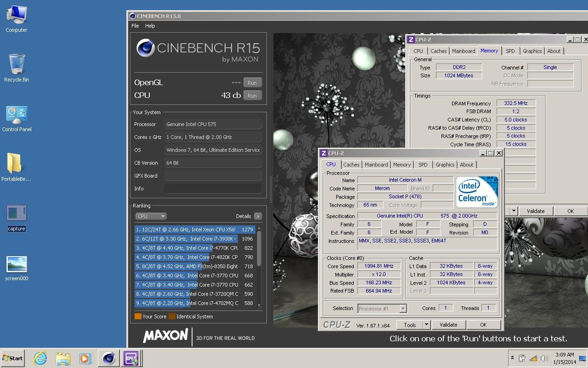This screenshot has width=588, height=368.
Task: Open Caches tab in rear CPU-Z window
Action: tap(439, 51)
